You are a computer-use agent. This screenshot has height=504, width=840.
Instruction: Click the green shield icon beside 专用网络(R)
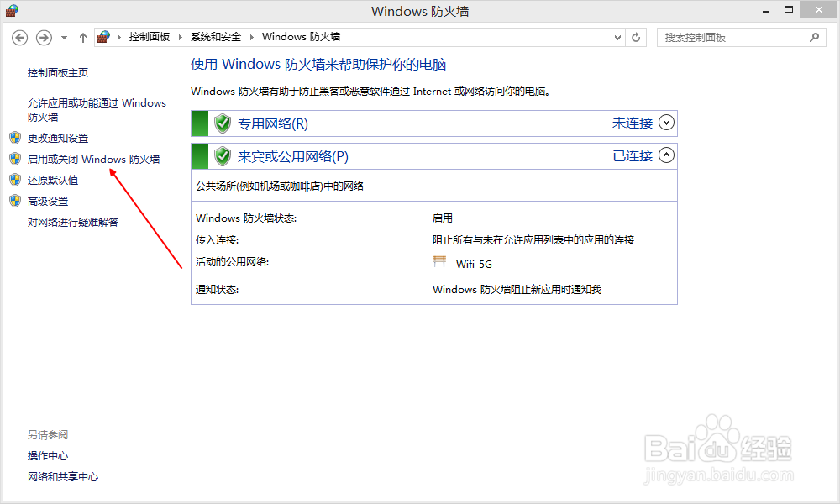[222, 123]
